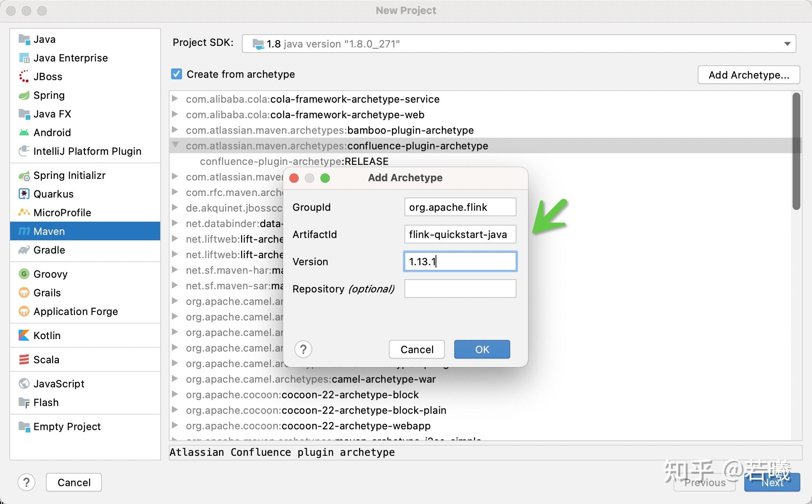Click the Android robot icon
812x504 pixels.
click(x=24, y=133)
